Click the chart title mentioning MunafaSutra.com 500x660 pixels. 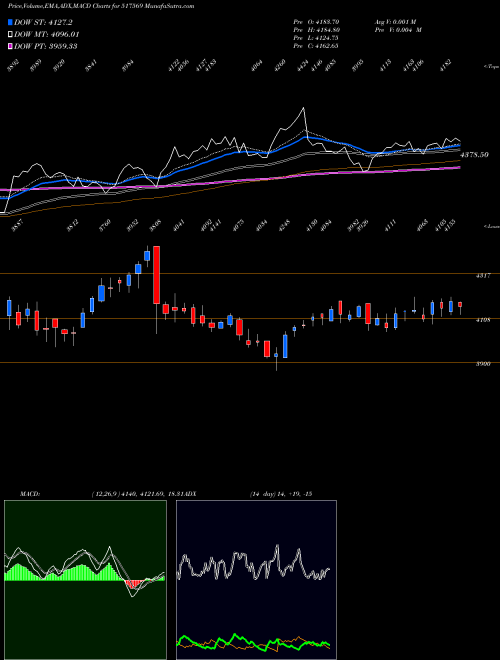tap(101, 6)
